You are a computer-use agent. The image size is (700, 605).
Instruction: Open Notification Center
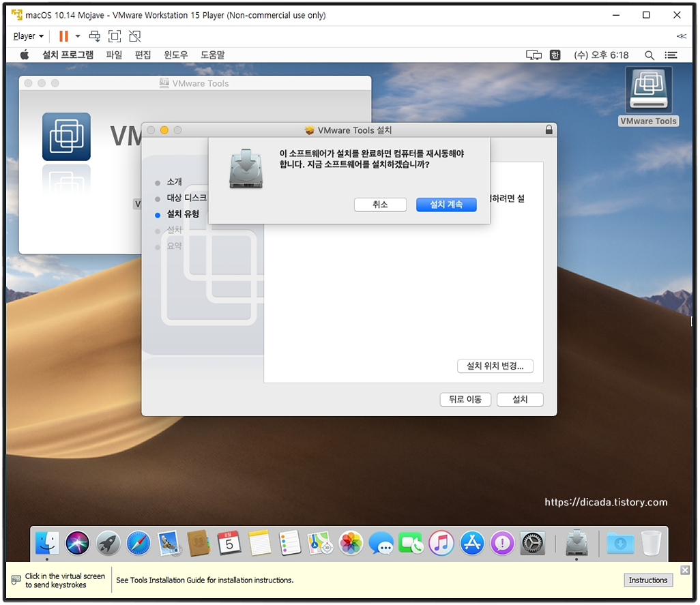(671, 55)
